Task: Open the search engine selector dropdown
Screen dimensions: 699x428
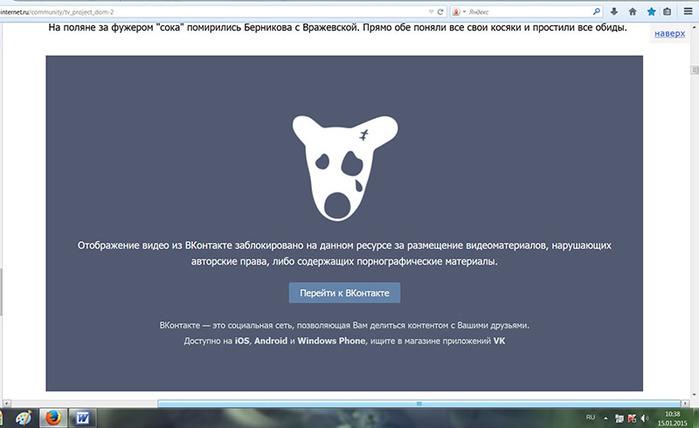Action: (459, 12)
